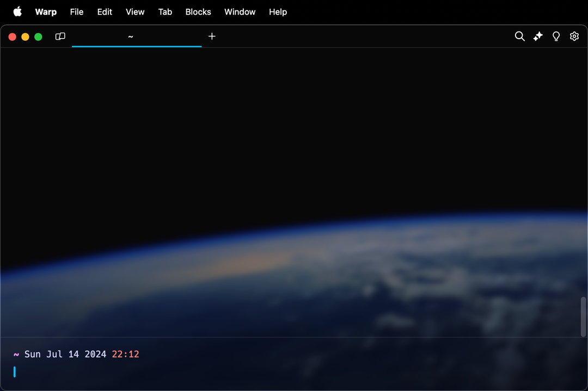The height and width of the screenshot is (391, 588).
Task: Open the Tab menu in the menu bar
Action: coord(165,12)
